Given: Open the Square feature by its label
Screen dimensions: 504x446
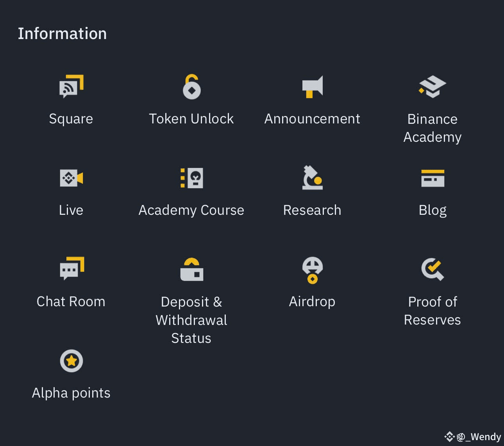Looking at the screenshot, I should pos(71,119).
